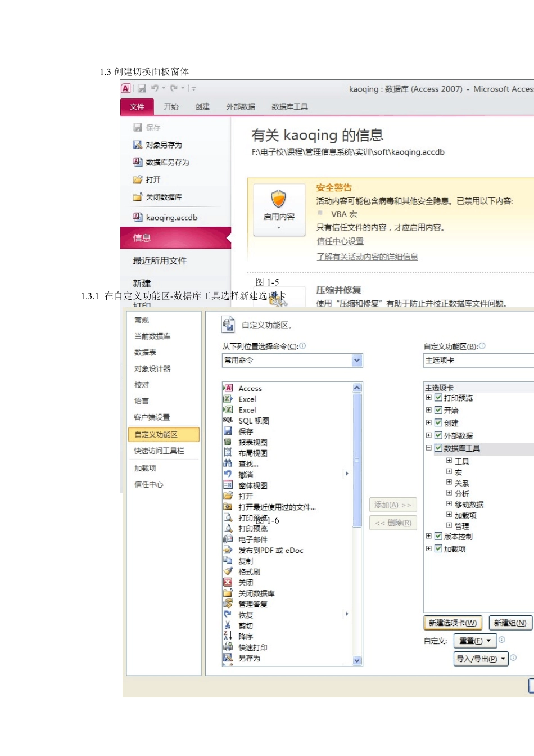Uncheck the last 加载项 tab checkbox
This screenshot has width=534, height=756.
click(x=438, y=548)
